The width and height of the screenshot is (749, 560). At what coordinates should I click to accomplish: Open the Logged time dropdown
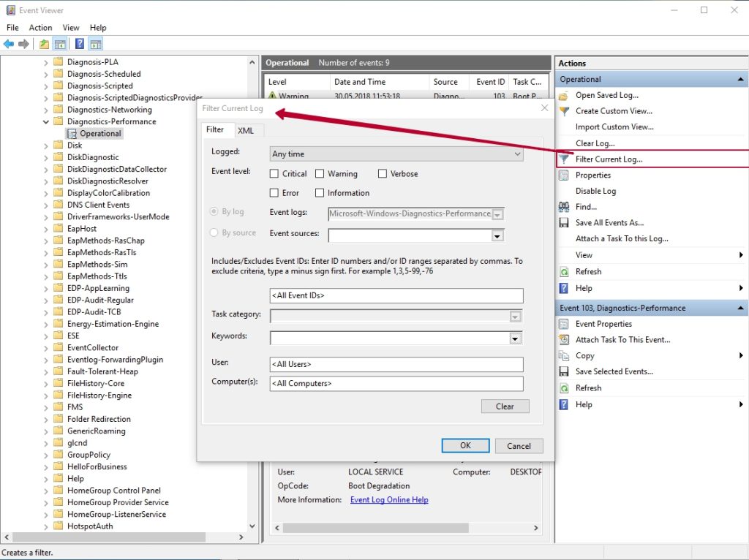point(396,154)
